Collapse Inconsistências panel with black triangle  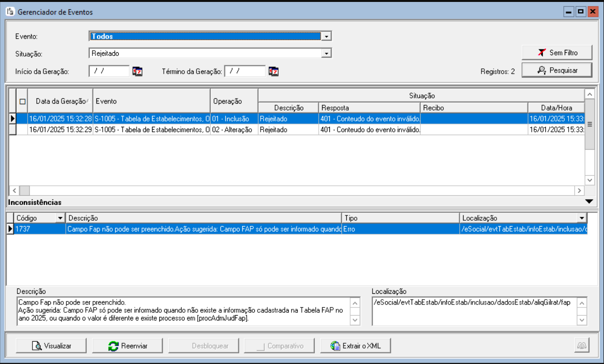589,201
